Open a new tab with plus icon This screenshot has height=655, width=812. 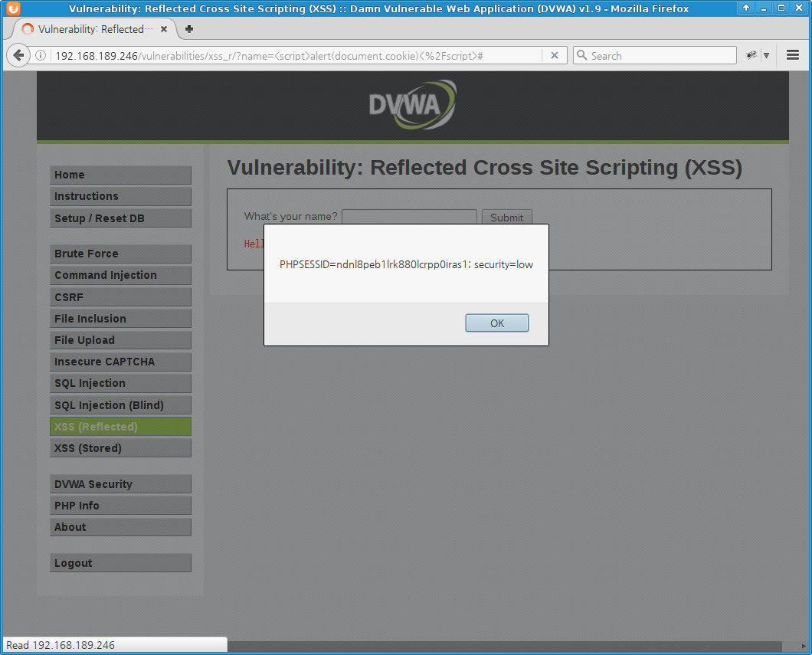[x=189, y=29]
